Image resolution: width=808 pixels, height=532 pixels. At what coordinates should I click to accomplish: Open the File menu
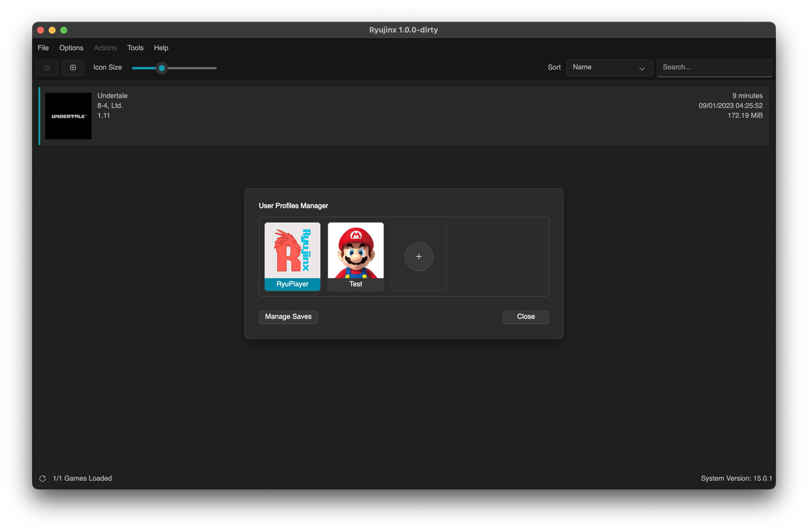(x=43, y=48)
